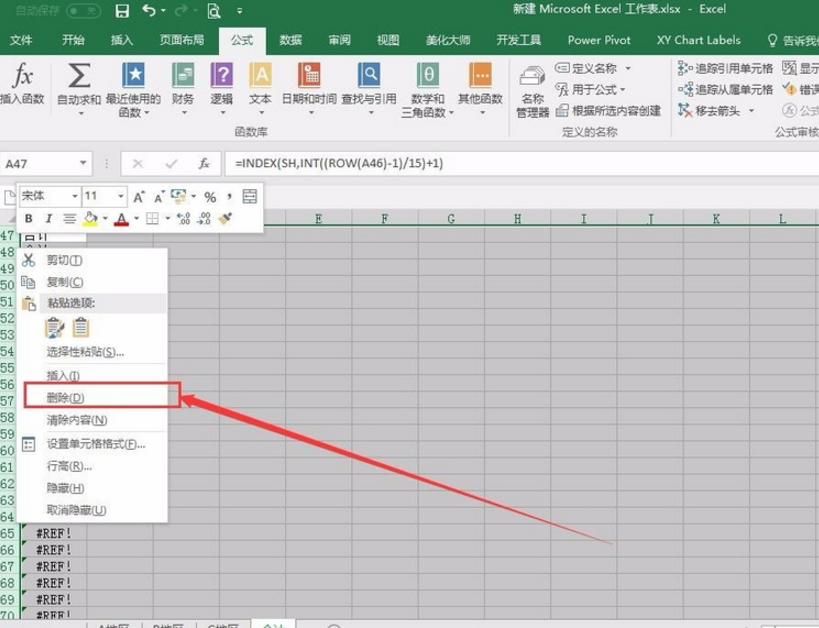Click the 自动求和 sigma icon

pyautogui.click(x=78, y=76)
